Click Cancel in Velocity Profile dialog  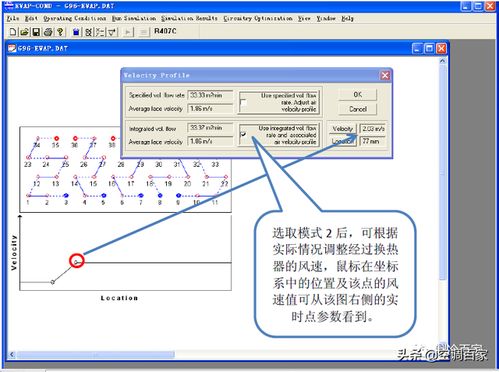point(358,109)
